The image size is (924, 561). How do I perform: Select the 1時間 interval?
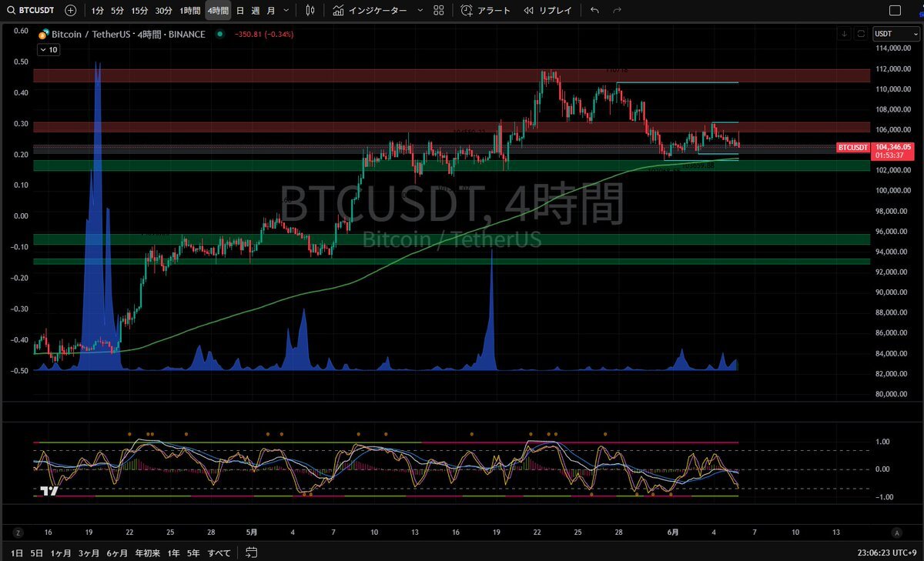point(190,11)
